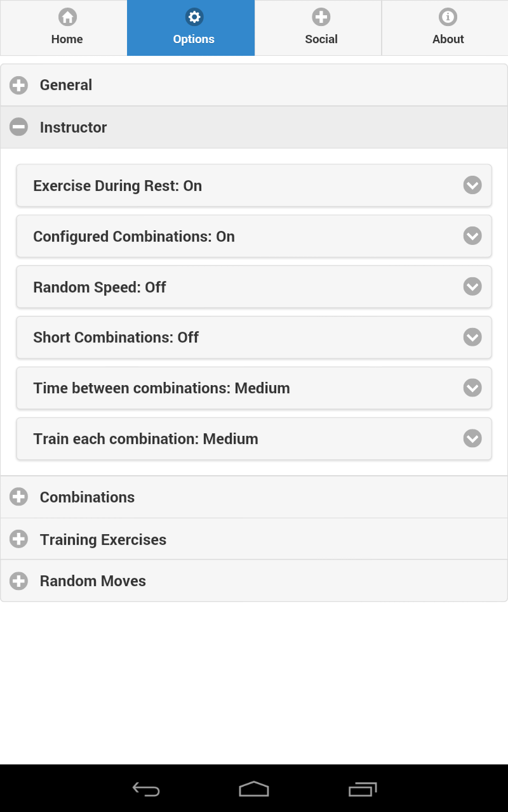Open the Android recent apps icon
The image size is (508, 812).
(x=363, y=789)
